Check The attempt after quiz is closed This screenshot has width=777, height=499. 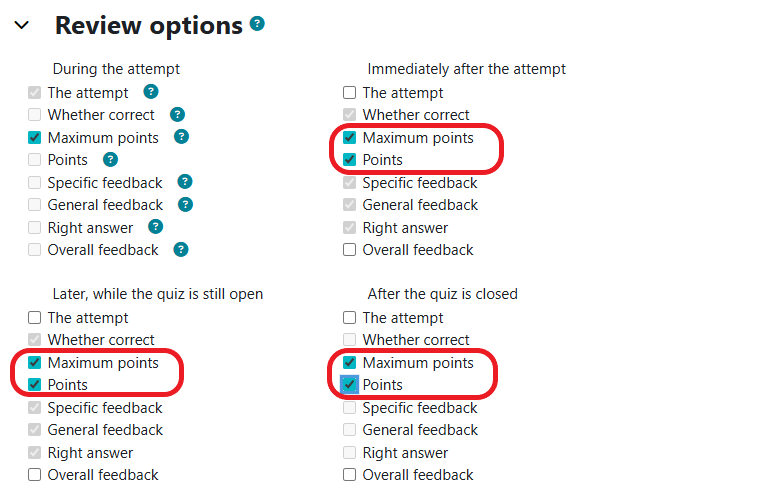(350, 318)
